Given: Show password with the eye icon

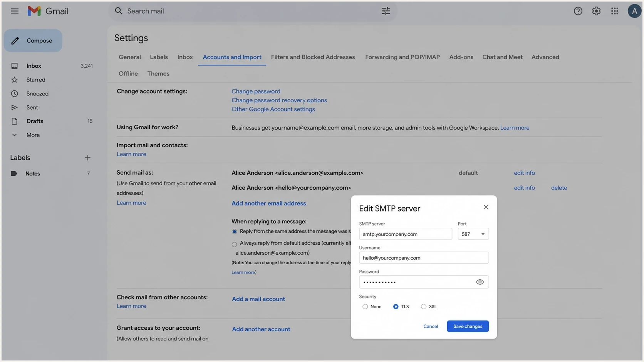Looking at the screenshot, I should click(480, 282).
